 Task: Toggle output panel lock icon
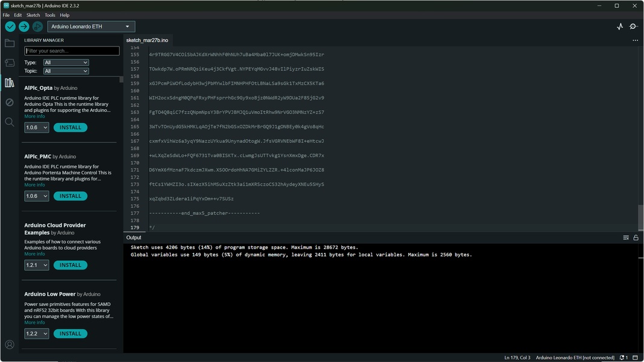[636, 238]
